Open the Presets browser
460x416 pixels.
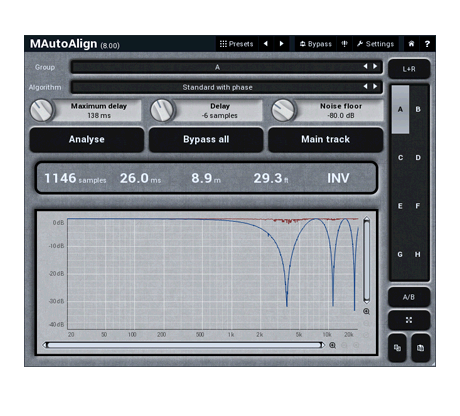(236, 44)
